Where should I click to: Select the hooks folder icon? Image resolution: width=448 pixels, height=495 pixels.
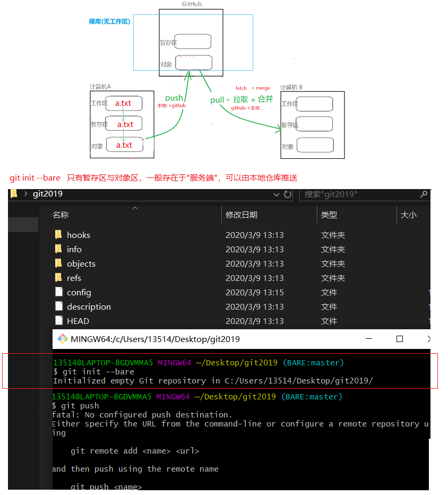click(59, 235)
